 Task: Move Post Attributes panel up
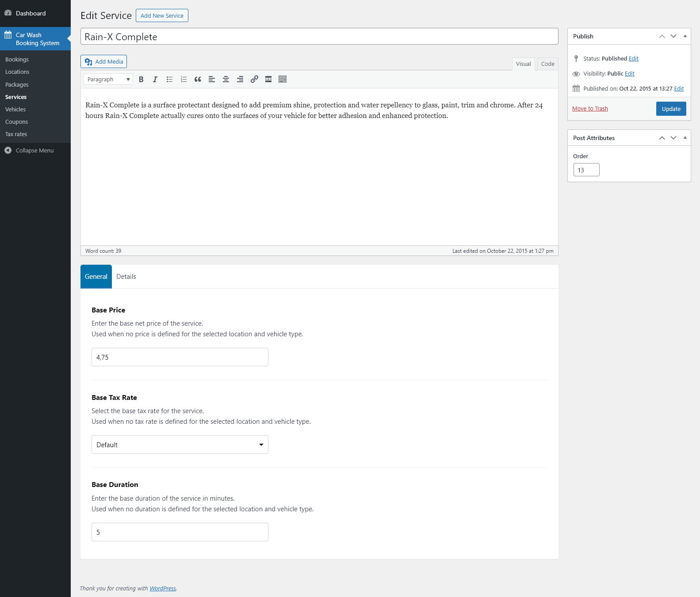662,138
